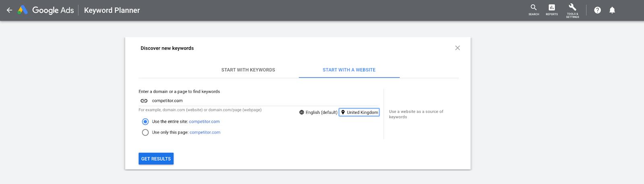The width and height of the screenshot is (644, 184).
Task: Select Use the entire site option
Action: [x=145, y=121]
